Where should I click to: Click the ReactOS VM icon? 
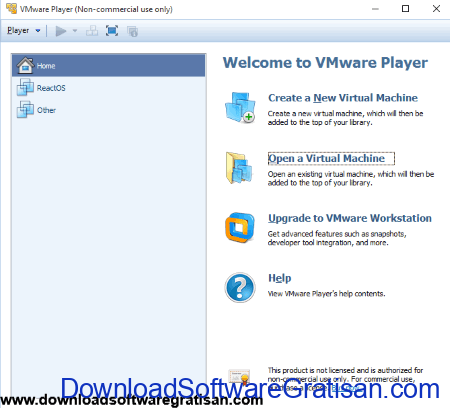coord(25,87)
